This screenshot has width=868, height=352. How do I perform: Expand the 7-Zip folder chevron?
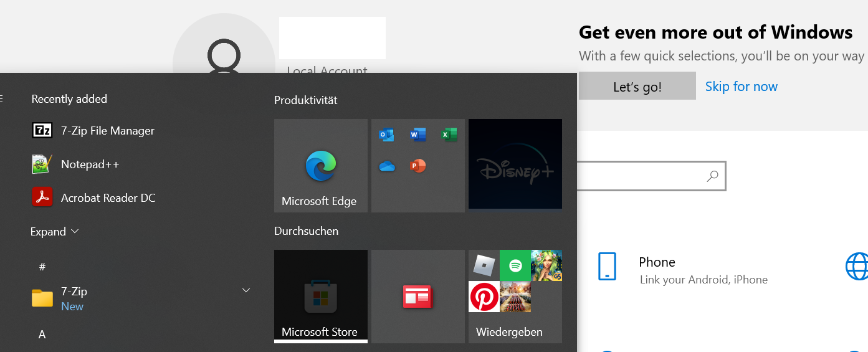[x=246, y=290]
